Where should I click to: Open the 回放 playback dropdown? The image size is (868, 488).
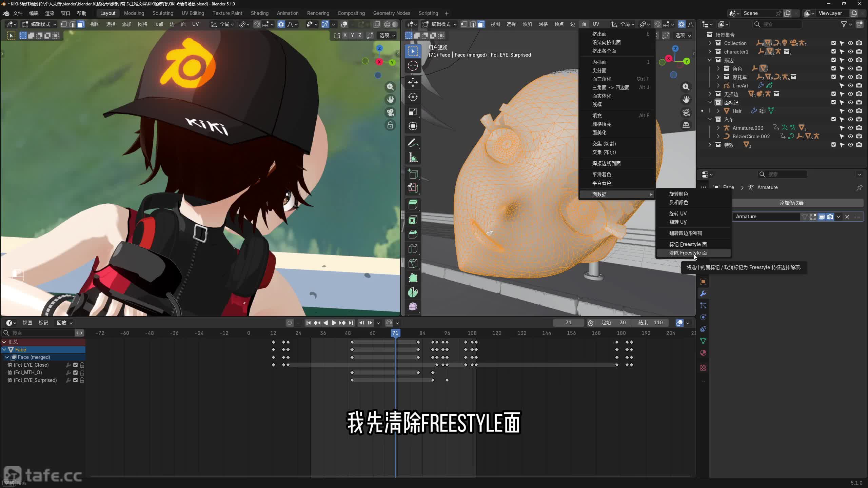click(64, 323)
